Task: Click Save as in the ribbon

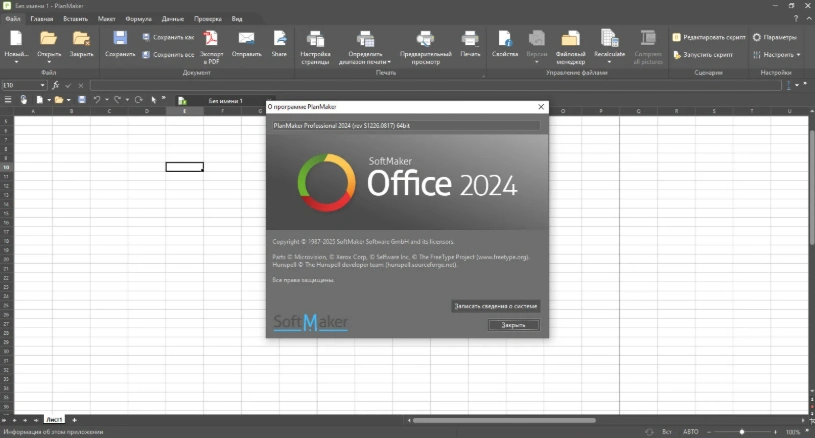Action: click(168, 37)
